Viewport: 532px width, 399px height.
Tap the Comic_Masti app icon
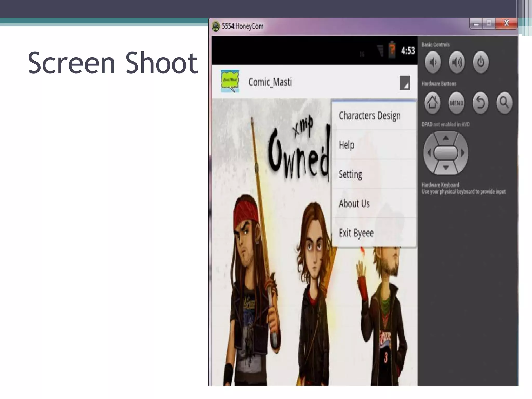(230, 81)
